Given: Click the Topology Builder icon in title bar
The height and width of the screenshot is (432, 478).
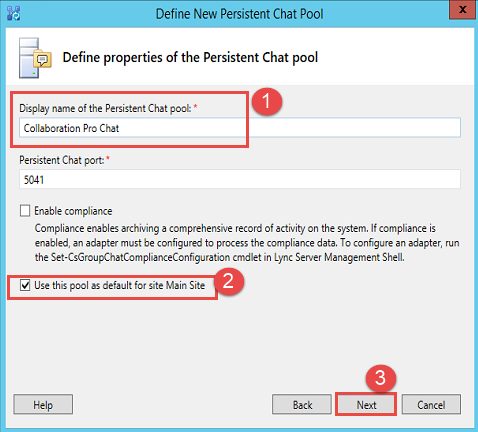Looking at the screenshot, I should click(14, 13).
